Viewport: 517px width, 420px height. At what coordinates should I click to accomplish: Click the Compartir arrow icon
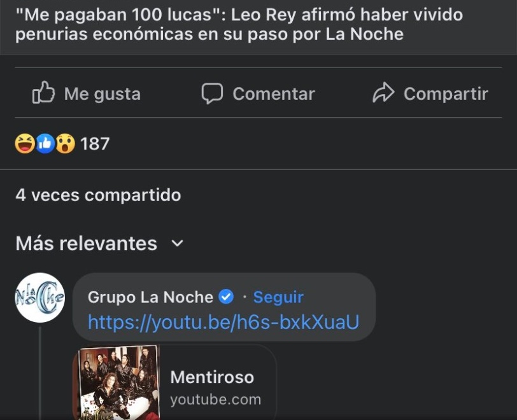click(383, 94)
